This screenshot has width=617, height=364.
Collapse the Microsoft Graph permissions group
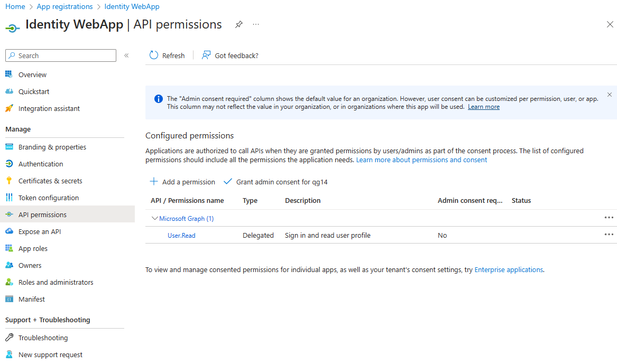154,218
